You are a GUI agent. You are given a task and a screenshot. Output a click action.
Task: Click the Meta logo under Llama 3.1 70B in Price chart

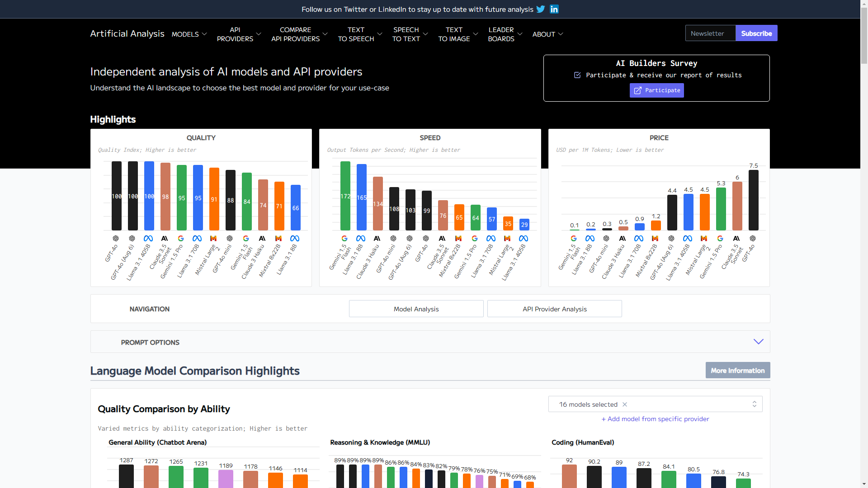click(639, 238)
